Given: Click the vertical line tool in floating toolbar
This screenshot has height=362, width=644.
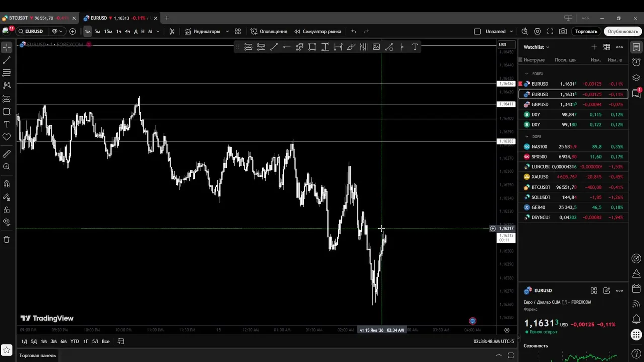Looking at the screenshot, I should [402, 47].
